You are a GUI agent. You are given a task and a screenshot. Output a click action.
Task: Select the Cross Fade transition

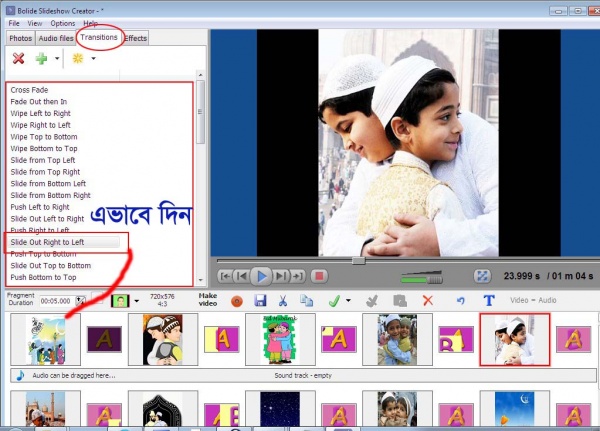(x=29, y=90)
